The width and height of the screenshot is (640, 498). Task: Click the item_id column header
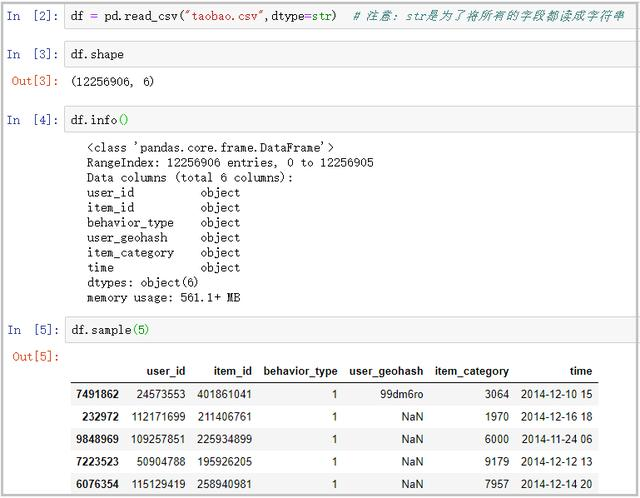tap(232, 371)
